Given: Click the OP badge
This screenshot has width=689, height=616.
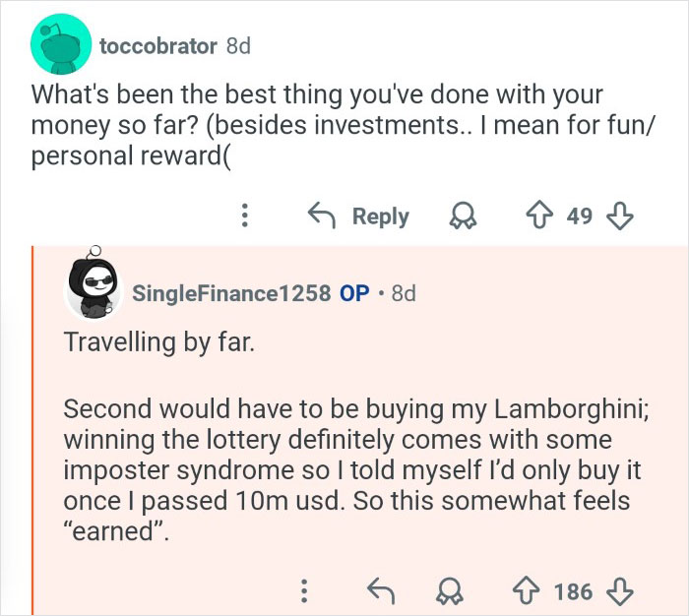Looking at the screenshot, I should tap(354, 292).
